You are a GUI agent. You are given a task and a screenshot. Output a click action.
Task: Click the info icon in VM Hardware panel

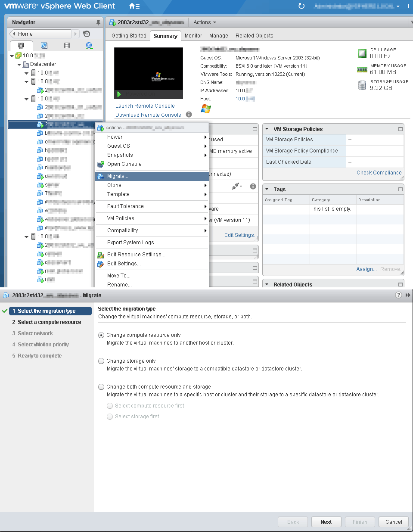[253, 186]
